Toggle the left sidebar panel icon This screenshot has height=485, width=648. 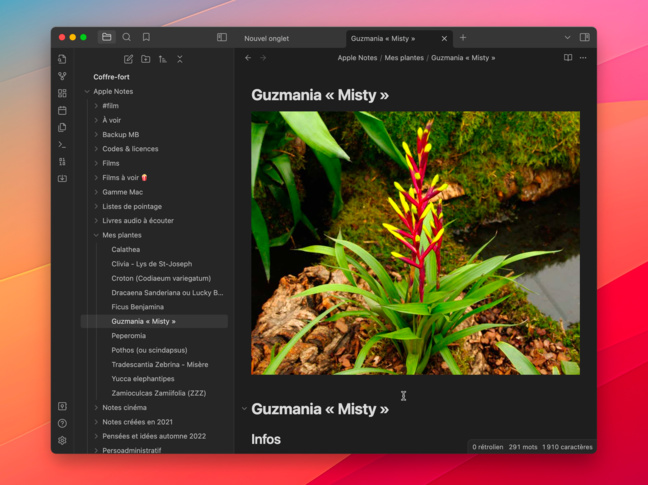[222, 37]
